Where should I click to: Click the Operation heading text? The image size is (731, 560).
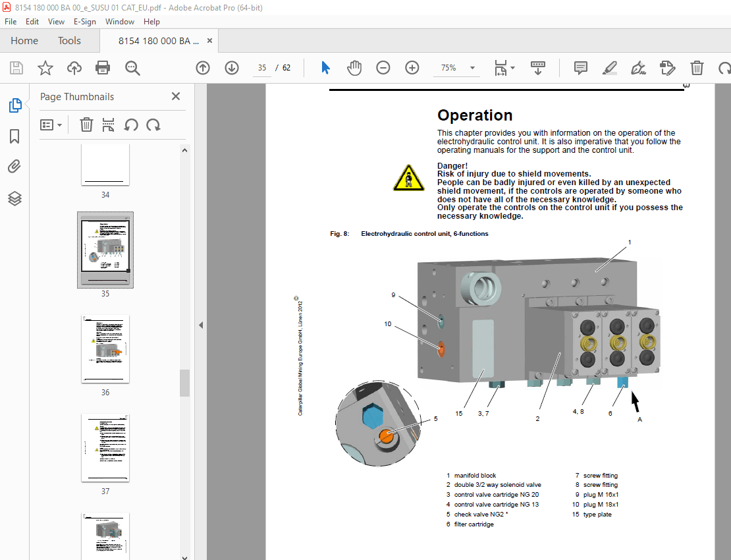click(475, 115)
